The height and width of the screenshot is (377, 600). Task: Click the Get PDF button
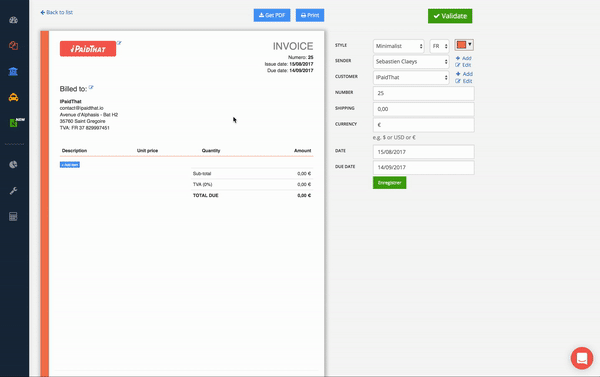pos(272,15)
